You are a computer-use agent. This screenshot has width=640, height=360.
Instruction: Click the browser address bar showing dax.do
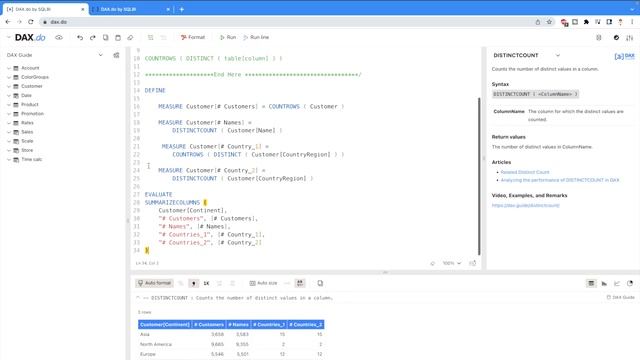pyautogui.click(x=286, y=22)
